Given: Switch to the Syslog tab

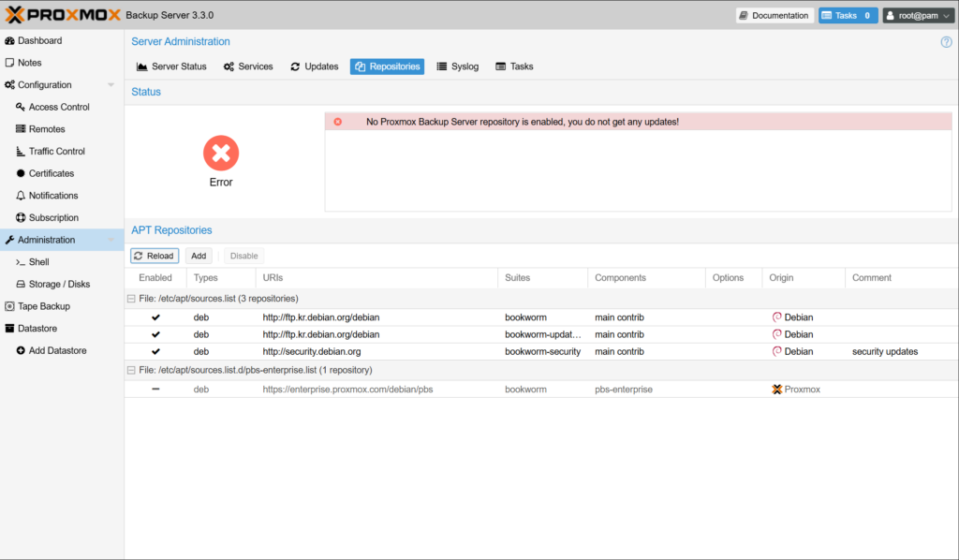Looking at the screenshot, I should 457,66.
